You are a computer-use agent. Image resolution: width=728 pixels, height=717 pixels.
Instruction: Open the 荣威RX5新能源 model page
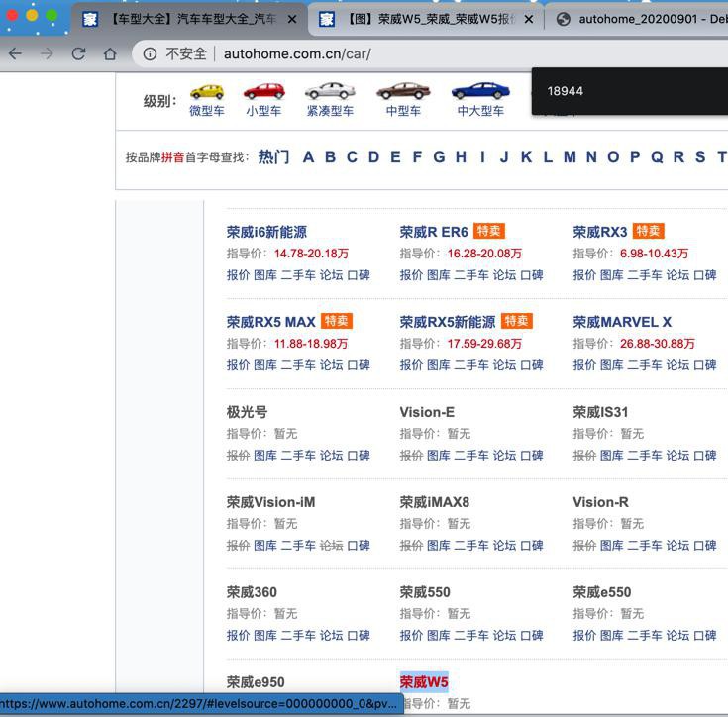(x=448, y=322)
